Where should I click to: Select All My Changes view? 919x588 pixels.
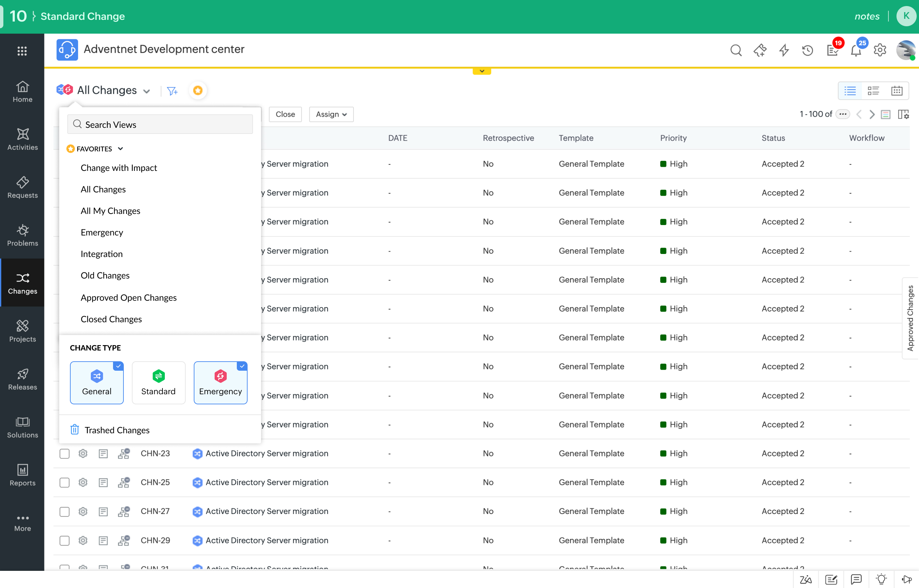[110, 211]
